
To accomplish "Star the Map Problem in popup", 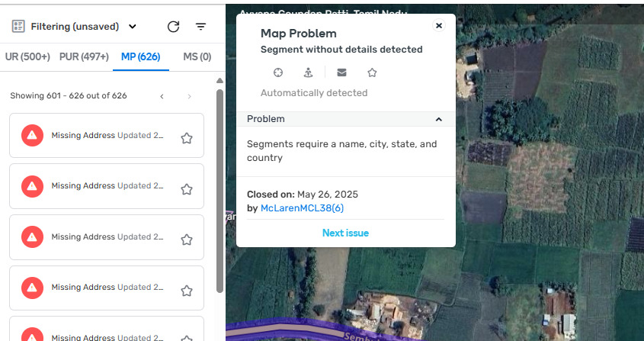I will (x=372, y=72).
